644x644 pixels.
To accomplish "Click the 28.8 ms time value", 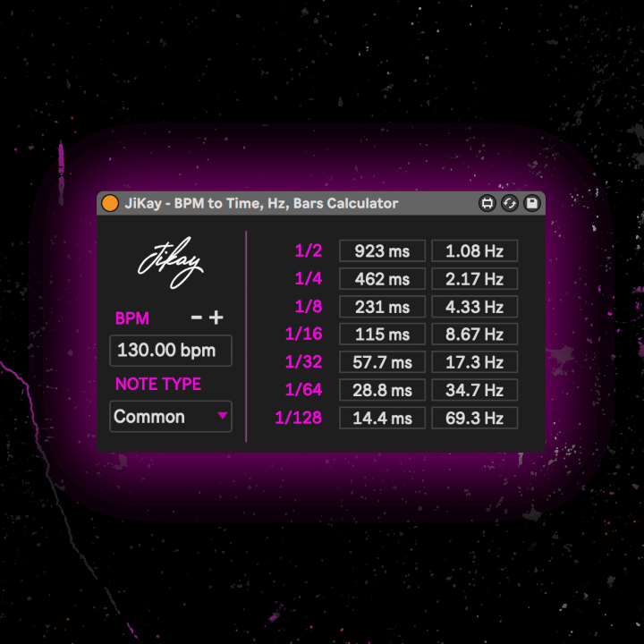I will pos(382,390).
